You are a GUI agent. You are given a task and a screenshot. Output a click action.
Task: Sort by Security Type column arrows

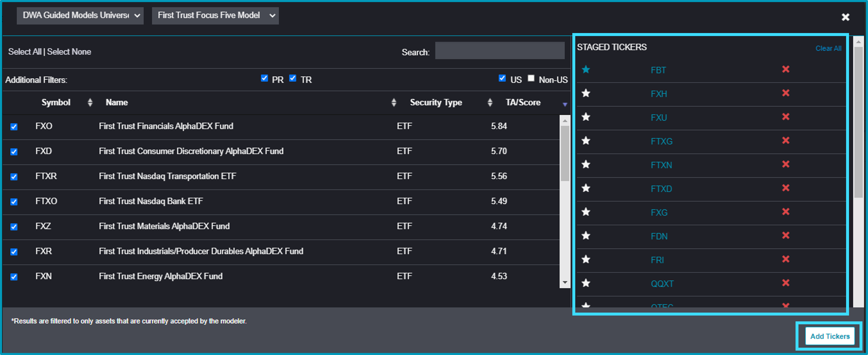(490, 102)
